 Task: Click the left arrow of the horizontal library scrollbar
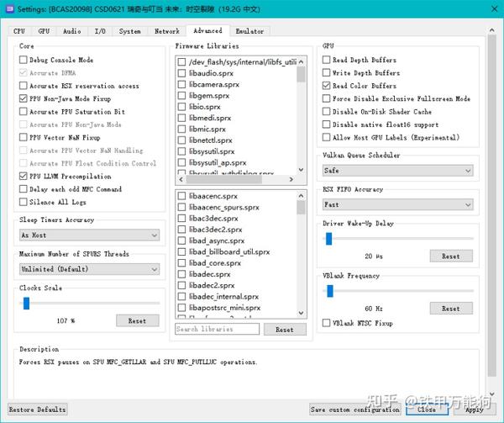pyautogui.click(x=181, y=179)
